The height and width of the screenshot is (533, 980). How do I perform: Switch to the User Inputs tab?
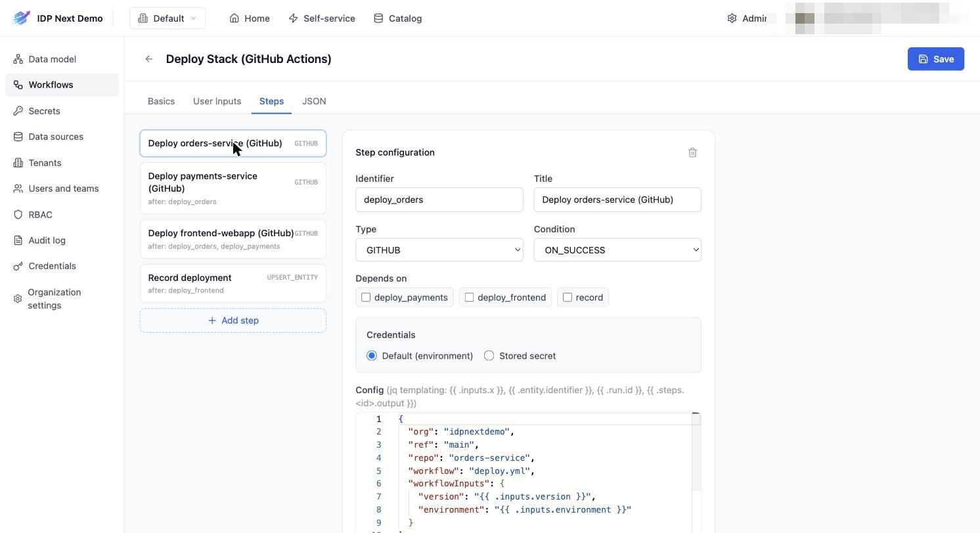pos(217,101)
